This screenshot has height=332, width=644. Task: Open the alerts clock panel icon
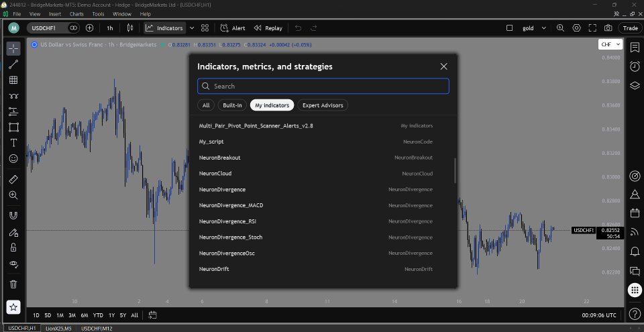(635, 66)
